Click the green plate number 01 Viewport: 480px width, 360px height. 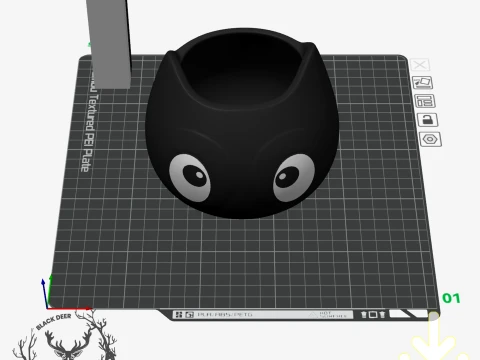pyautogui.click(x=451, y=298)
